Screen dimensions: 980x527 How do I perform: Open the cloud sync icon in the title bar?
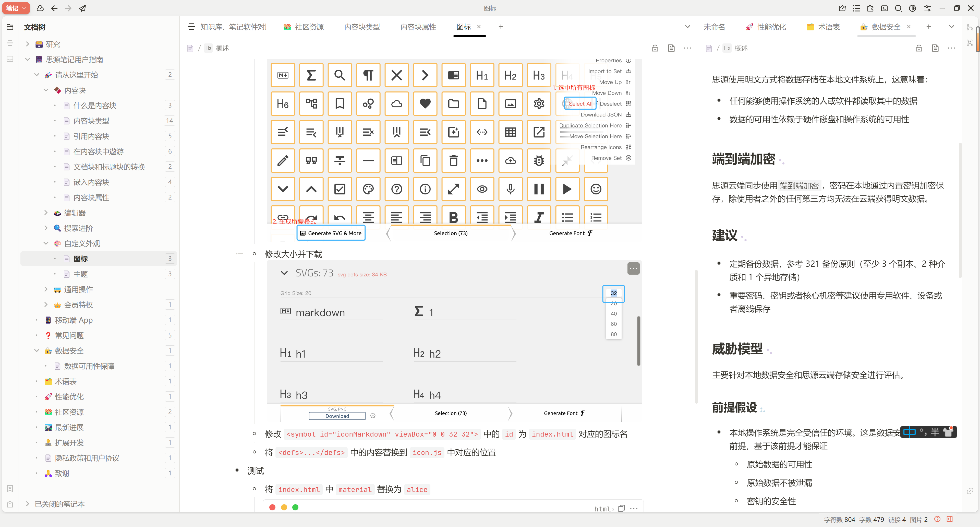pyautogui.click(x=40, y=8)
